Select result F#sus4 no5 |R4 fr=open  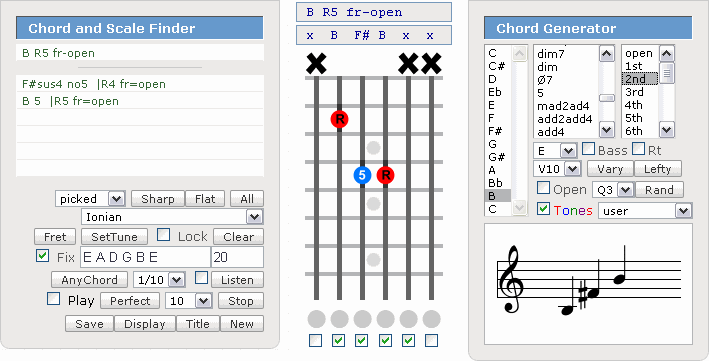140,84
